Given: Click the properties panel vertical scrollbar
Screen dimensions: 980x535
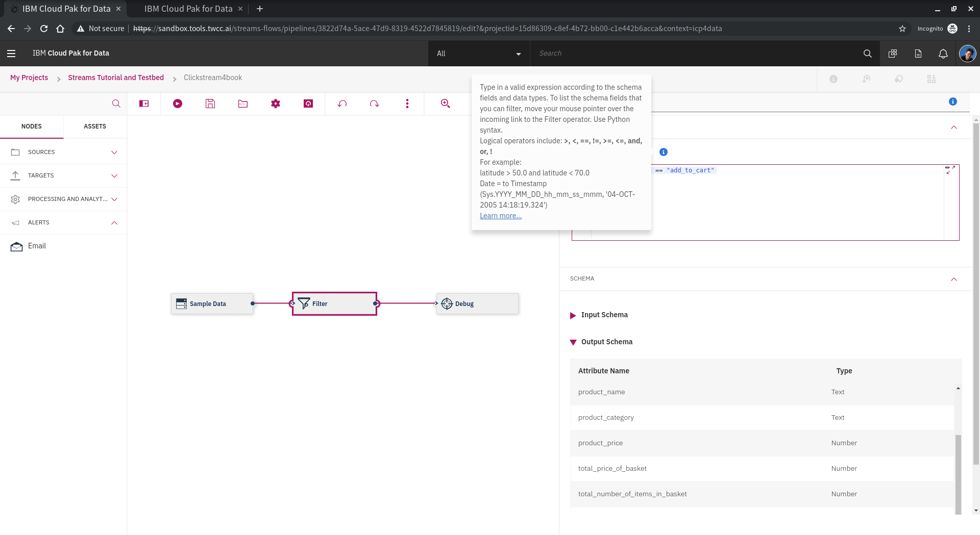Looking at the screenshot, I should pyautogui.click(x=976, y=293).
